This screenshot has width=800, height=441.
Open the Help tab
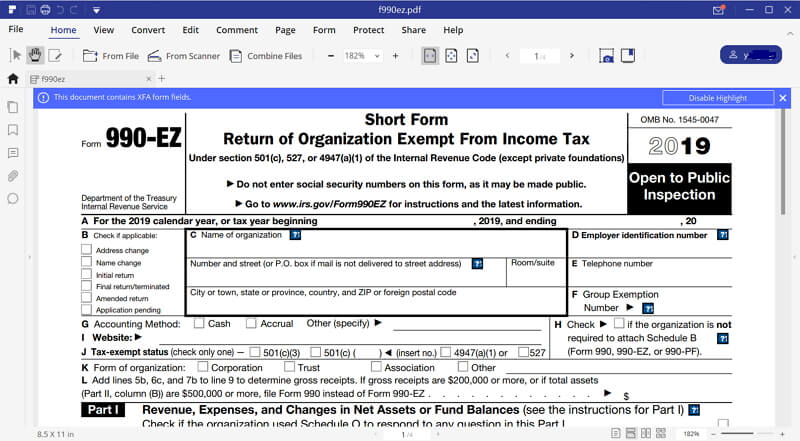[453, 30]
